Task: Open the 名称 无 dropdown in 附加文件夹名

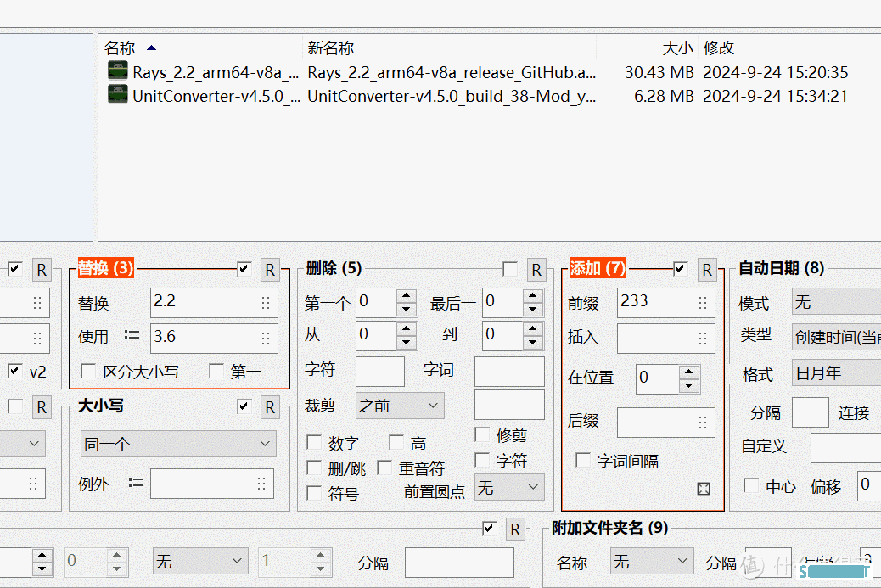Action: tap(652, 561)
